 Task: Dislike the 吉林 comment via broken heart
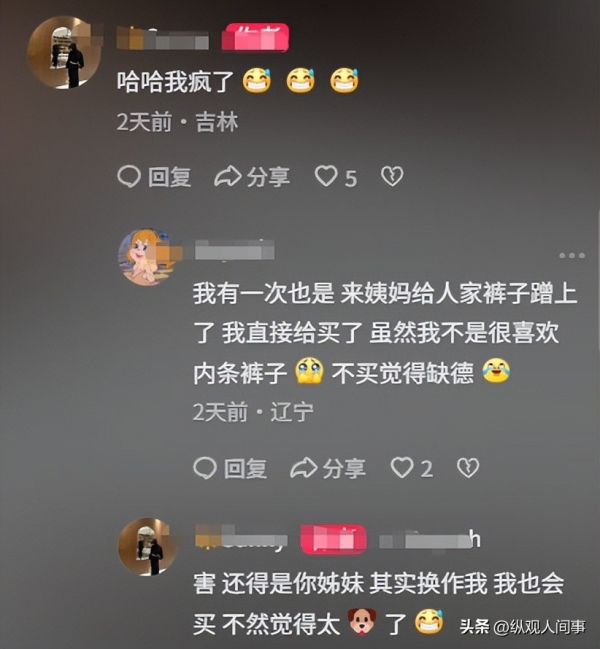click(x=392, y=177)
